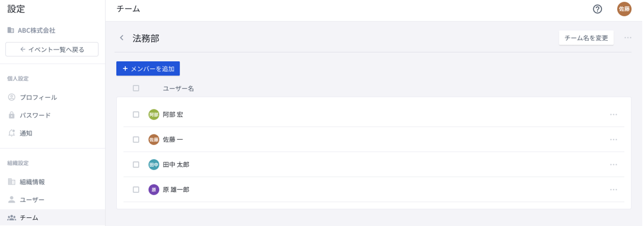
Task: Return via イベント一覧へ戻る button
Action: (x=52, y=50)
